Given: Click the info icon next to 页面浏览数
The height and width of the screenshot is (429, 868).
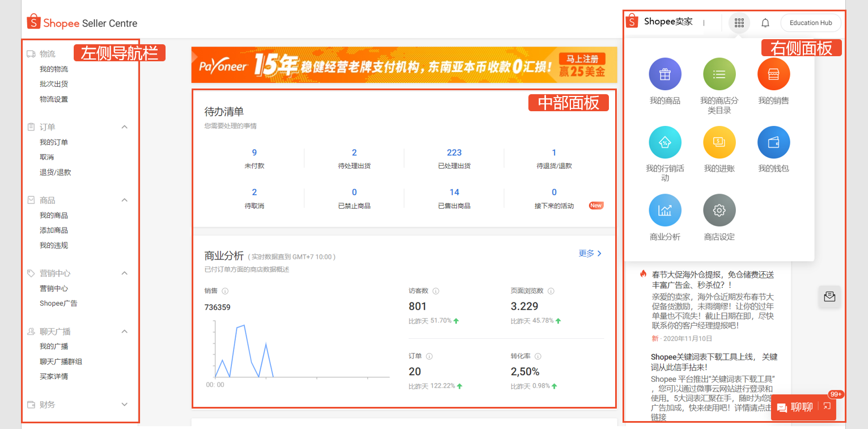Looking at the screenshot, I should tap(551, 291).
